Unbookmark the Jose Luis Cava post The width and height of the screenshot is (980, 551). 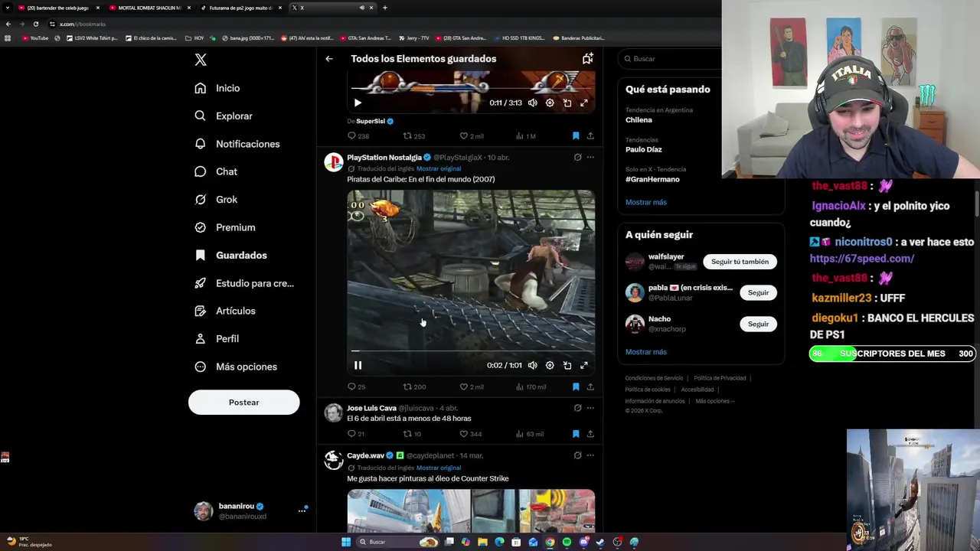(576, 434)
